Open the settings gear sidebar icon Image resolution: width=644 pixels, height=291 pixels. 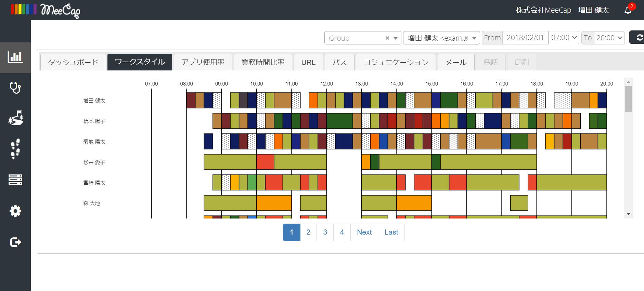[15, 211]
